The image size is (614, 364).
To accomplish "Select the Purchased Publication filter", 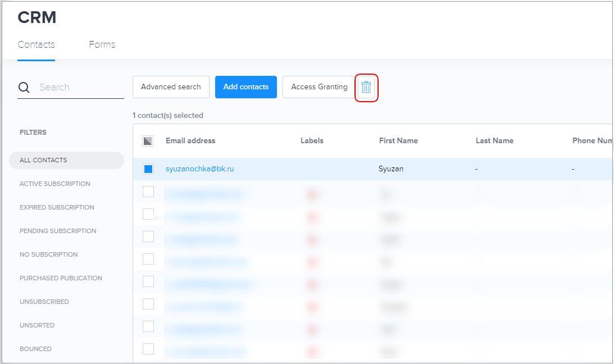I will 61,278.
